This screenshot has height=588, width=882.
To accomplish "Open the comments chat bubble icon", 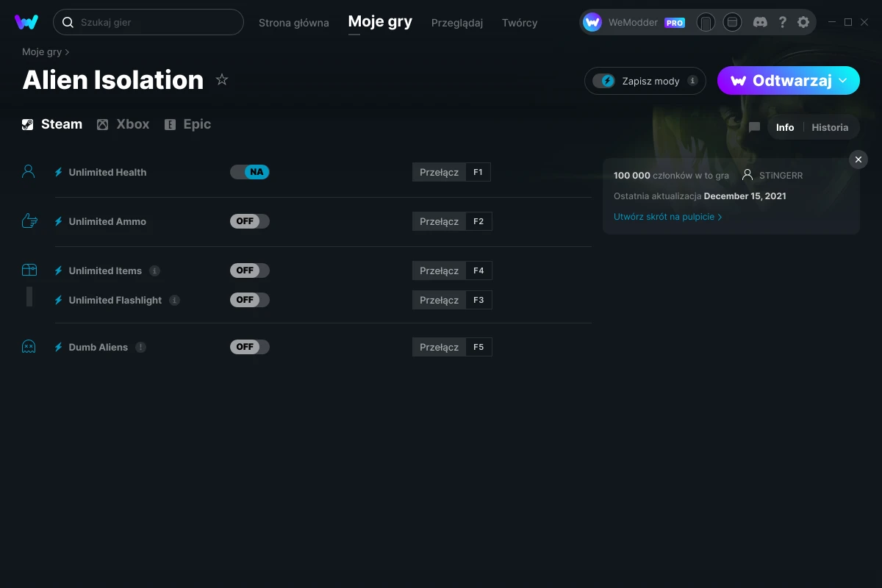I will [x=754, y=127].
